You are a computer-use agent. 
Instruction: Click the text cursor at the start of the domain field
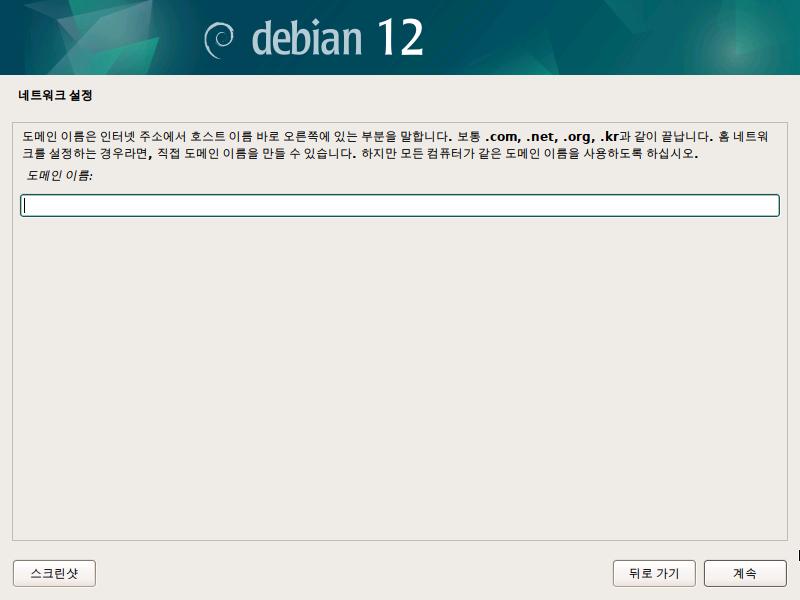tap(24, 206)
